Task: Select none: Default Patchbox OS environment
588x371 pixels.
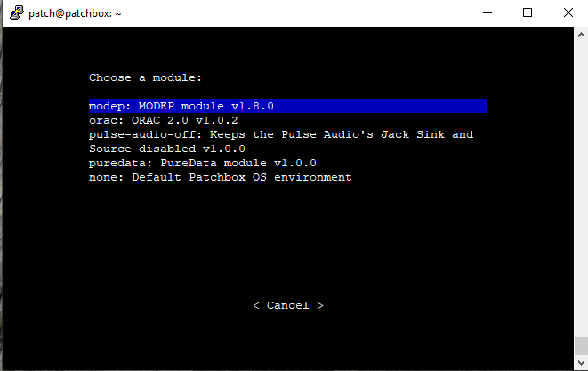Action: pos(220,177)
